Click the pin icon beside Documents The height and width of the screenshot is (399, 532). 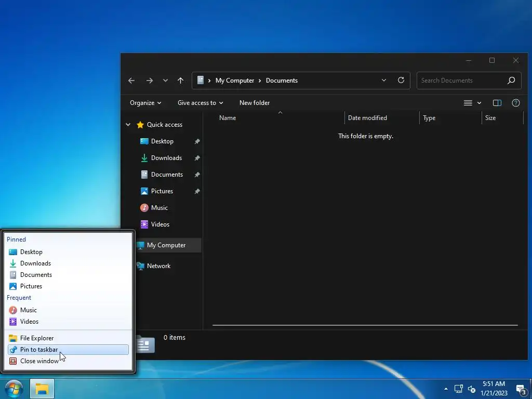[197, 175]
